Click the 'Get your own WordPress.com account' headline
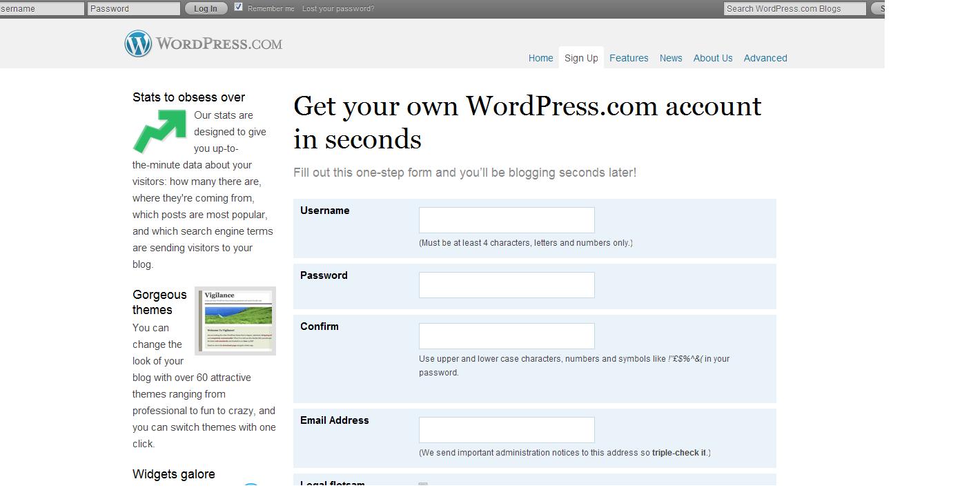The width and height of the screenshot is (980, 488). 527,123
